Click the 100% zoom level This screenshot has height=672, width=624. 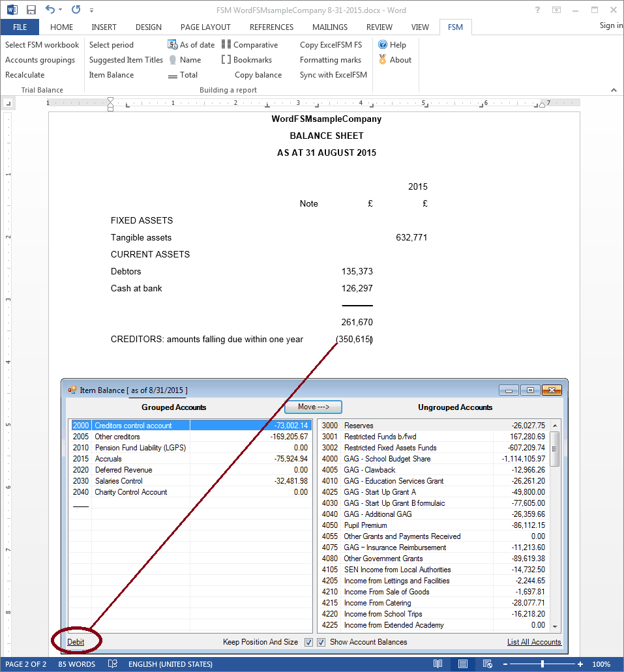(601, 664)
